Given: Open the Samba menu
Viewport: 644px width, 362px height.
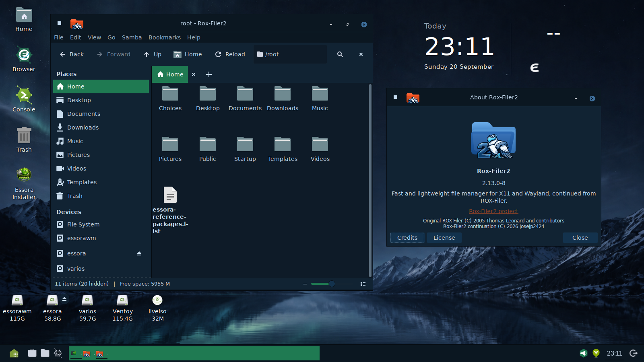Looking at the screenshot, I should [132, 37].
